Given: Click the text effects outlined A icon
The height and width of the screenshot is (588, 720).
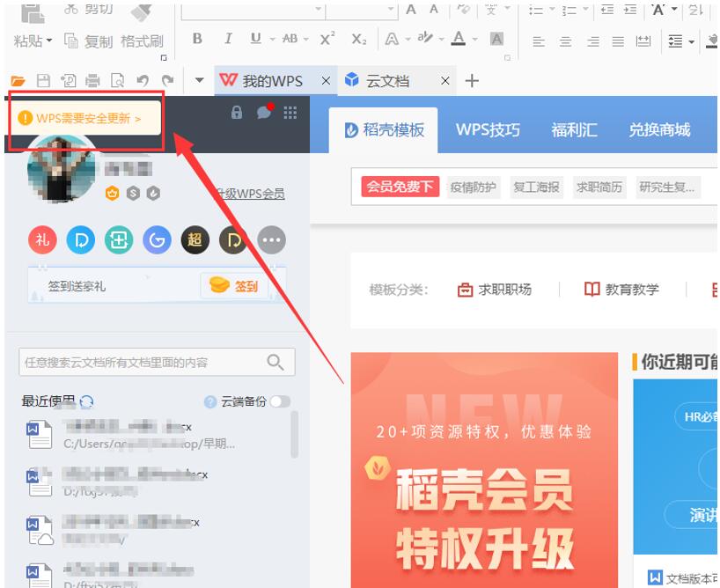Looking at the screenshot, I should [x=391, y=39].
